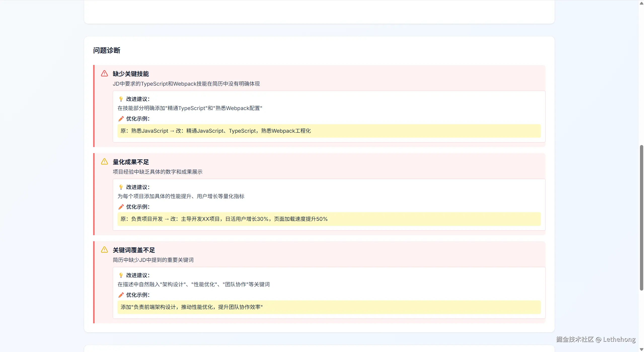Click lightbulb icon in 关键词覆盖不足 suggestion

click(121, 275)
